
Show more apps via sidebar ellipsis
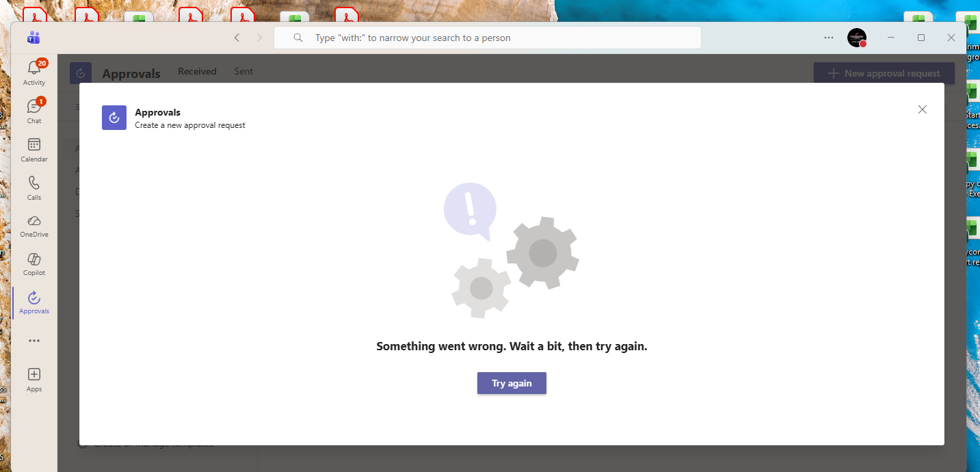[34, 341]
